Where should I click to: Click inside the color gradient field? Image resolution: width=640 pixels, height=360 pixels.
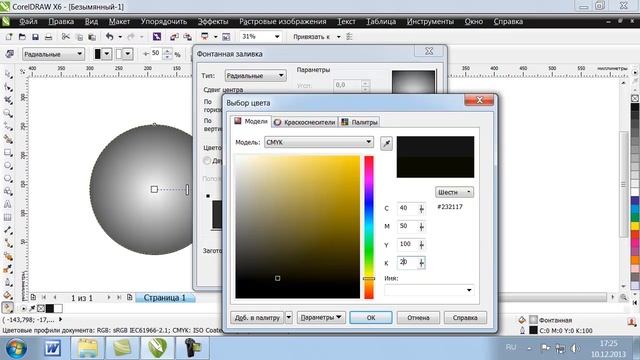pyautogui.click(x=298, y=227)
